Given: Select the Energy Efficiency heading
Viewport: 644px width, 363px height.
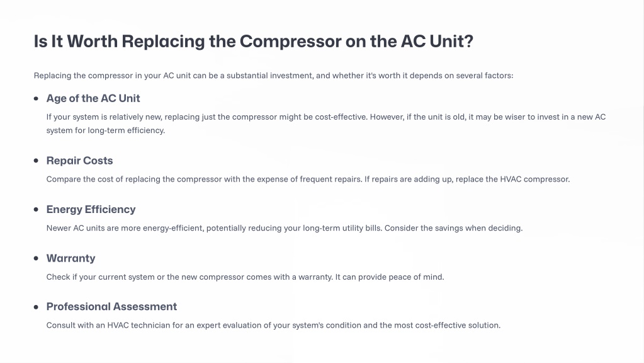Looking at the screenshot, I should [x=91, y=209].
